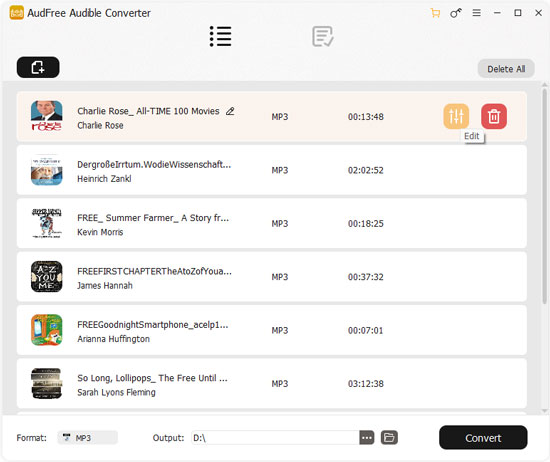This screenshot has width=550, height=462.
Task: Click duration 00:13:48
Action: [x=365, y=117]
